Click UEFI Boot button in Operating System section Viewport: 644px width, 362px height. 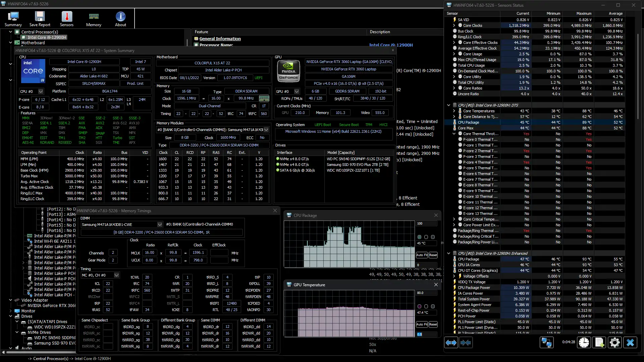(x=322, y=125)
